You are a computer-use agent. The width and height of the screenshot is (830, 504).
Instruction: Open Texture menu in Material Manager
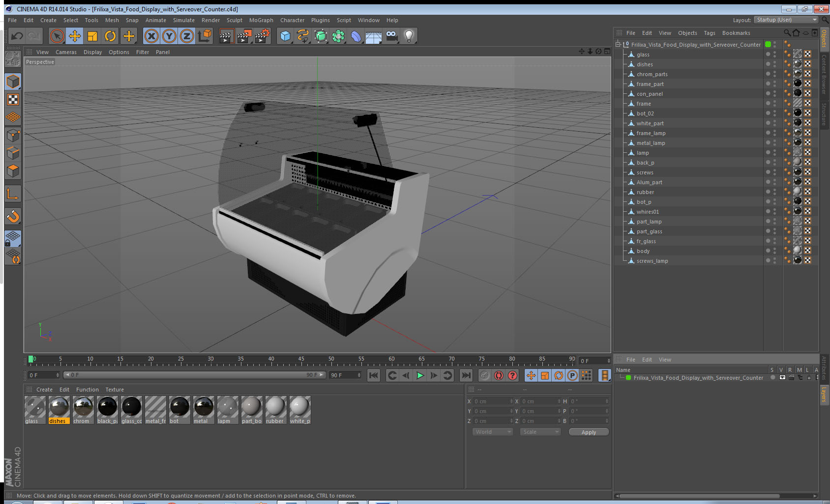(x=115, y=390)
